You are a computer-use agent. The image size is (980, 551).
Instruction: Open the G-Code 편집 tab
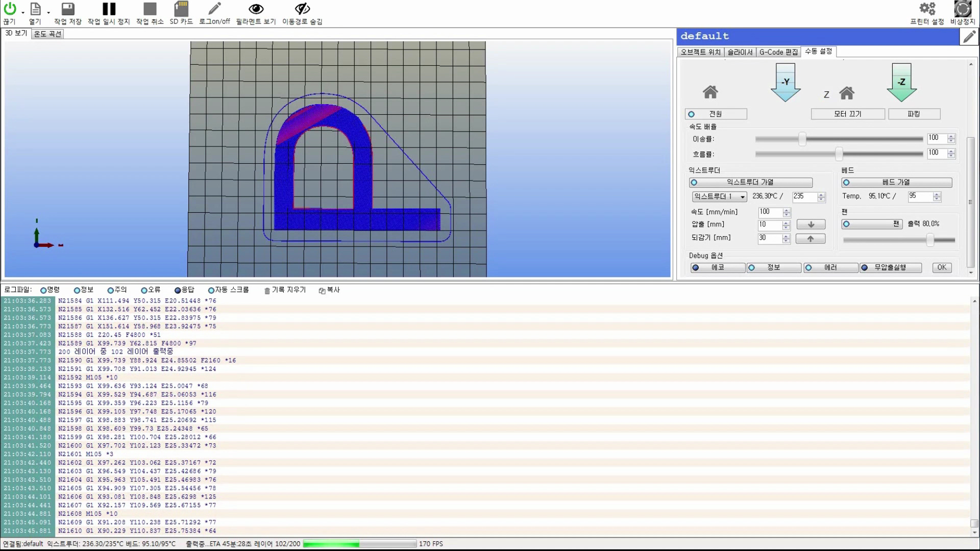click(x=778, y=52)
